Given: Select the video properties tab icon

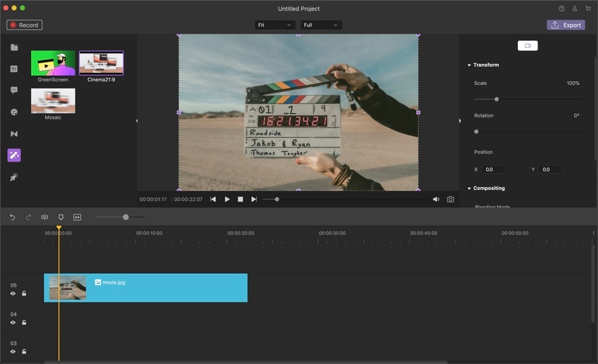Looking at the screenshot, I should (x=528, y=46).
